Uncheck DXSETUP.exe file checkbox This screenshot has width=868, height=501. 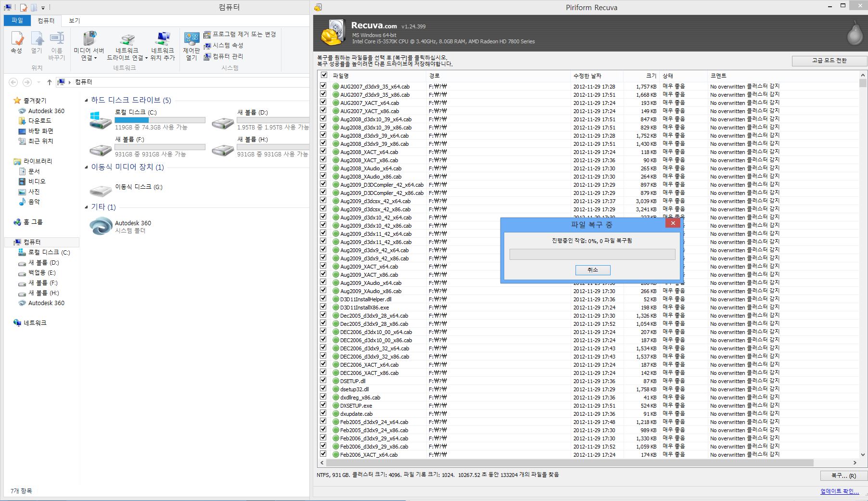[323, 405]
